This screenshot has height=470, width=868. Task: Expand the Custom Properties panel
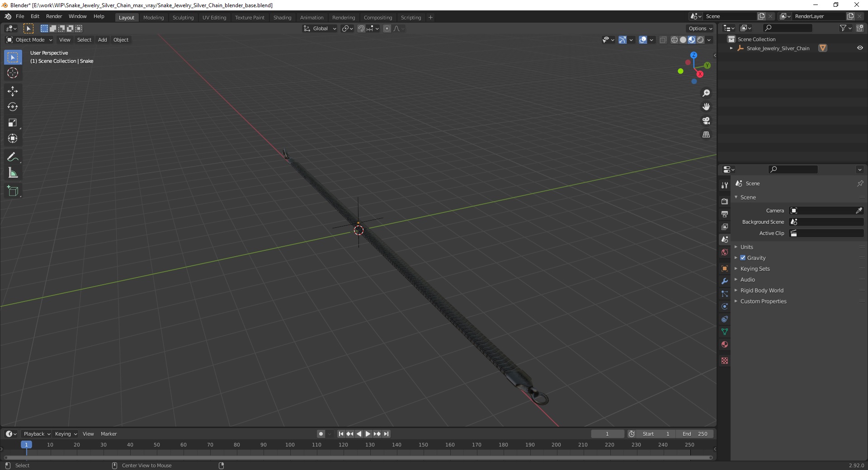[763, 301]
